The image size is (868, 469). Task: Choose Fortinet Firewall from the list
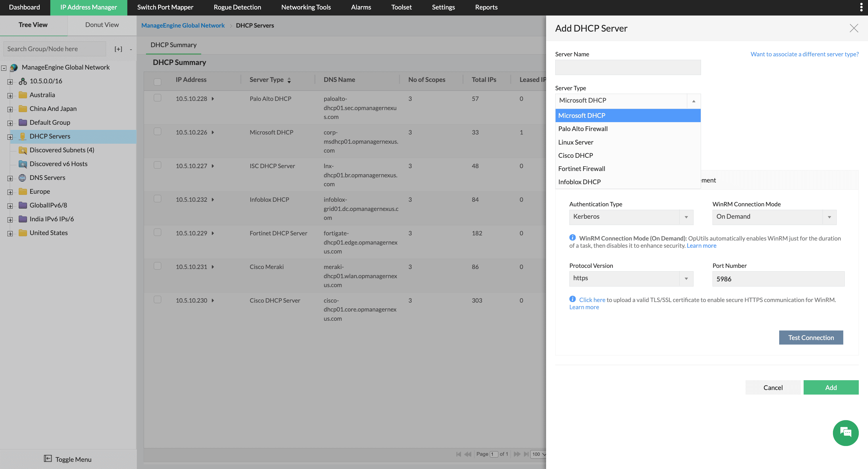[628, 169]
